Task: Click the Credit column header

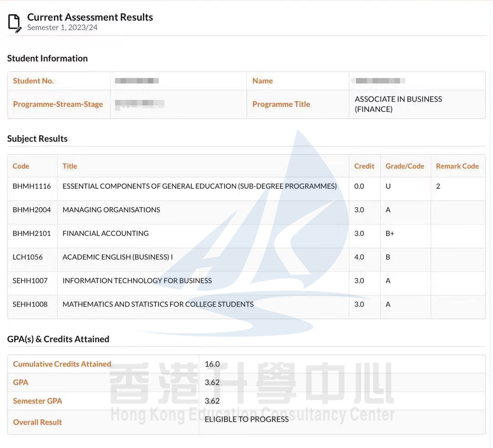Action: [364, 166]
